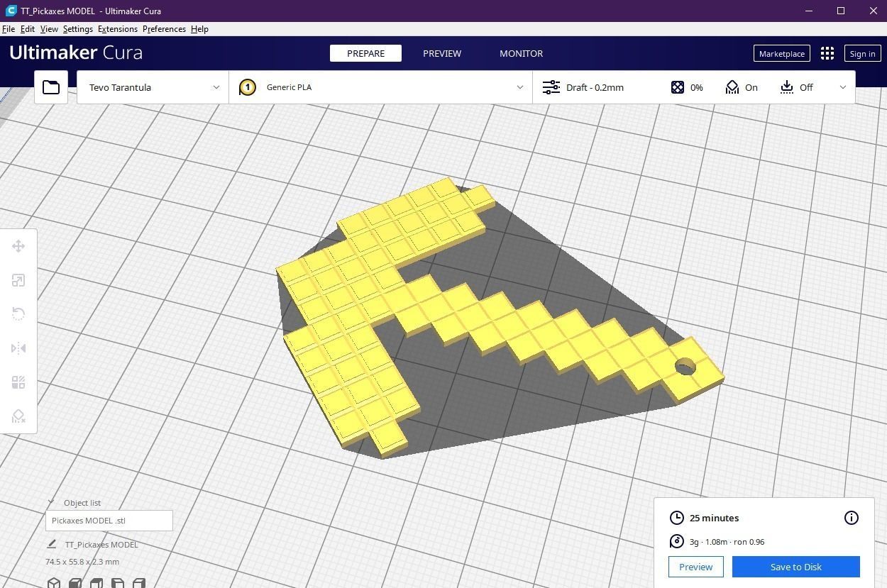The height and width of the screenshot is (588, 887).
Task: Open the File menu
Action: point(9,29)
